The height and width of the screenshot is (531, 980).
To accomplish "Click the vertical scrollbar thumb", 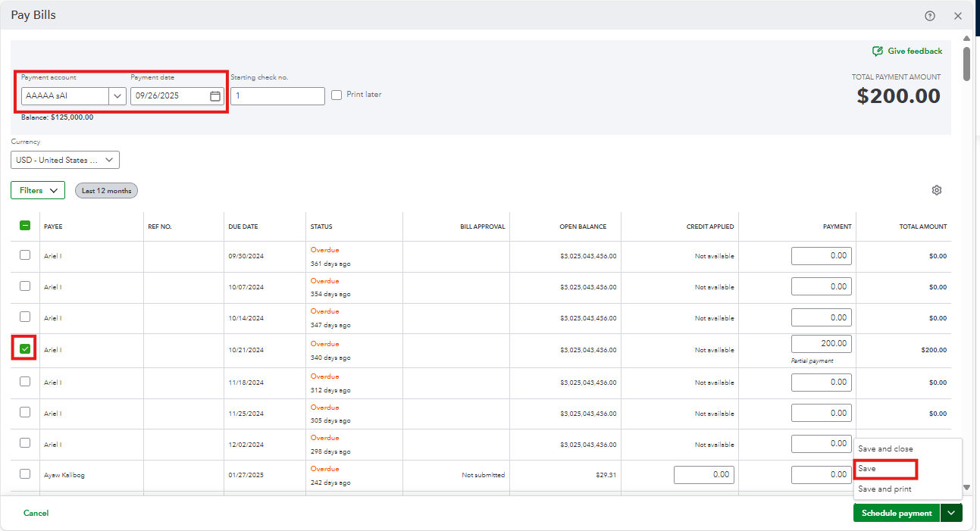I will 966,63.
